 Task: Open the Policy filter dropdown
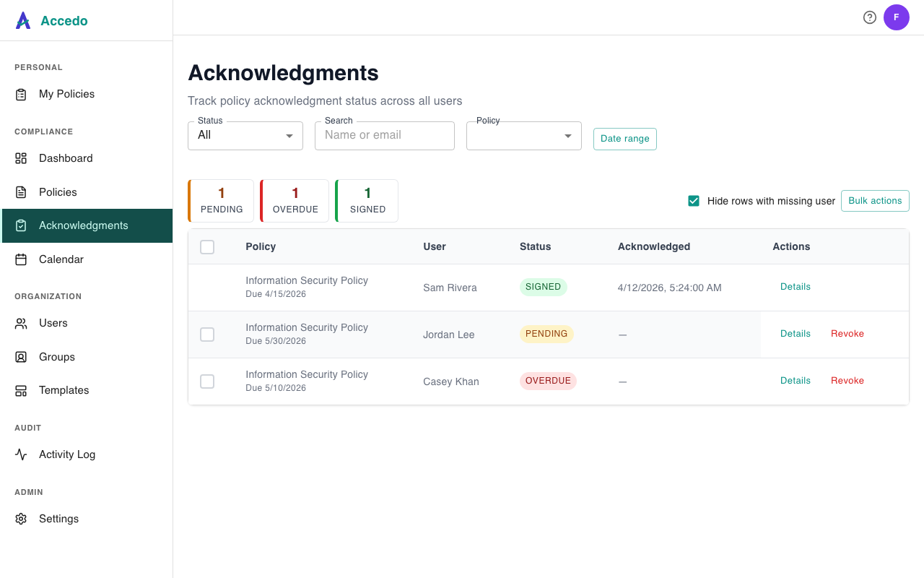[x=524, y=136]
